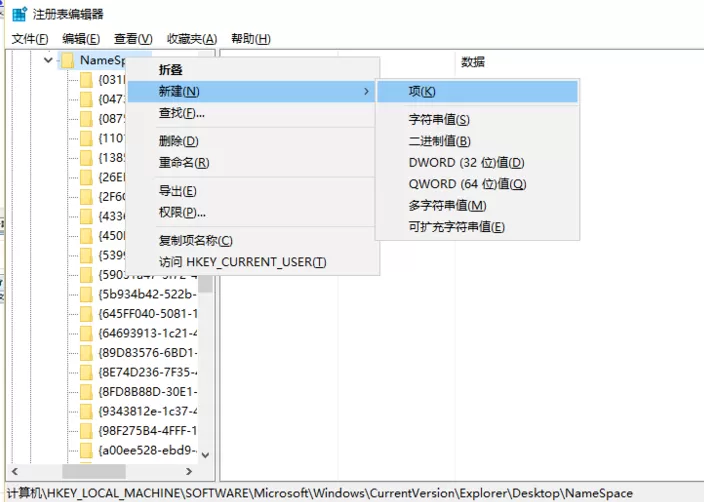The image size is (704, 502).
Task: Click folder icon of {8E74D236-7F35- key
Action: [x=86, y=373]
